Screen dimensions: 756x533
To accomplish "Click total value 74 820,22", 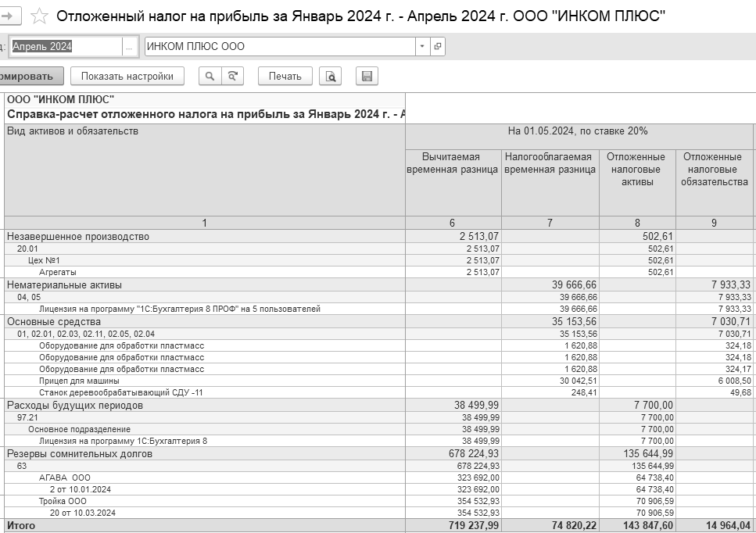I will coord(575,525).
